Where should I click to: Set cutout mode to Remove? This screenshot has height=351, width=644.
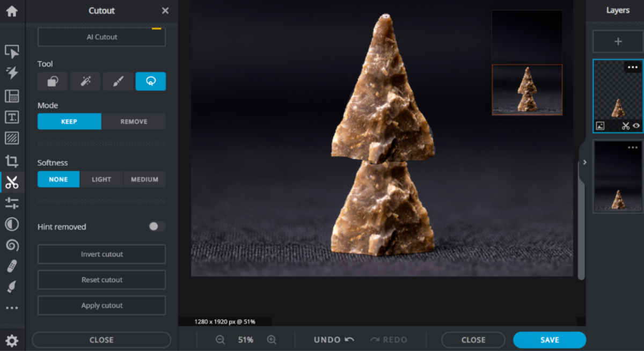click(134, 122)
